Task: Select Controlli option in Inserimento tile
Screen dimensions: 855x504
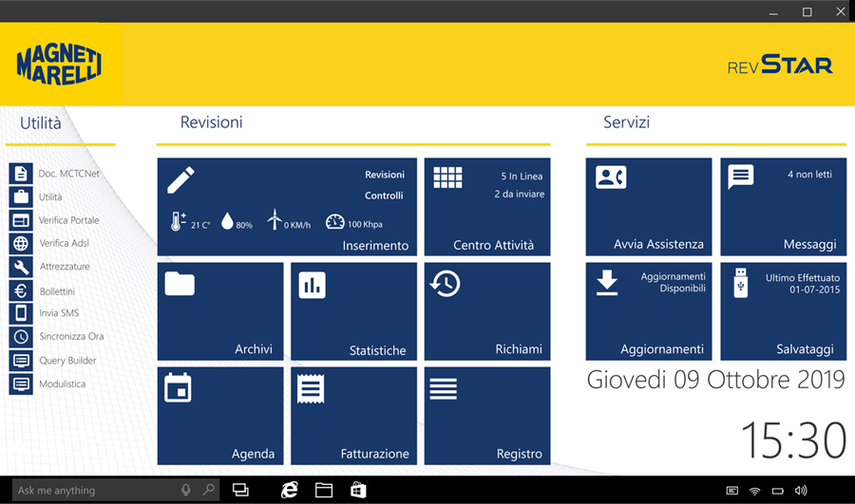Action: pyautogui.click(x=384, y=196)
